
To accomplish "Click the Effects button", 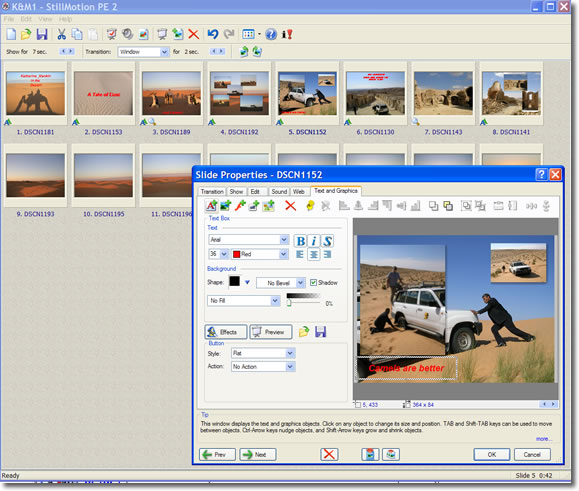I will click(226, 332).
